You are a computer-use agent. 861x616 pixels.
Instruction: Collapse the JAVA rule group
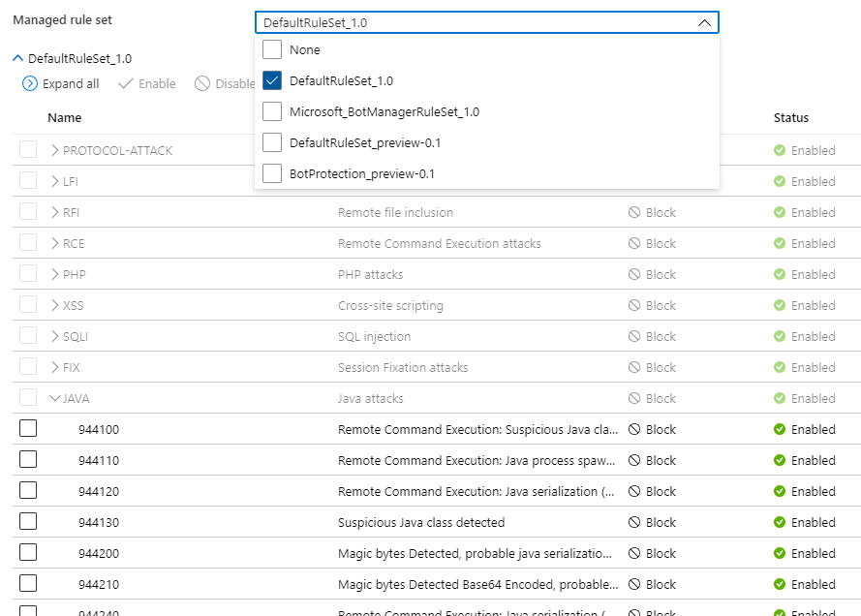[55, 398]
